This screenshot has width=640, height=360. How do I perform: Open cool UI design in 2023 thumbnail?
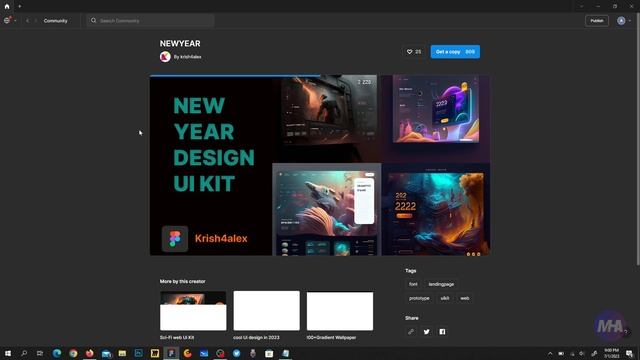(267, 311)
